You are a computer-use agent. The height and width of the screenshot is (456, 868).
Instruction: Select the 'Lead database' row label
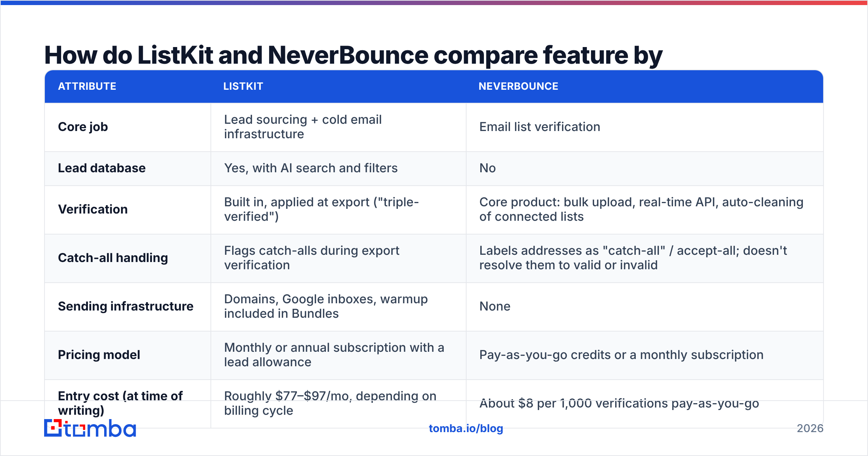pos(102,168)
